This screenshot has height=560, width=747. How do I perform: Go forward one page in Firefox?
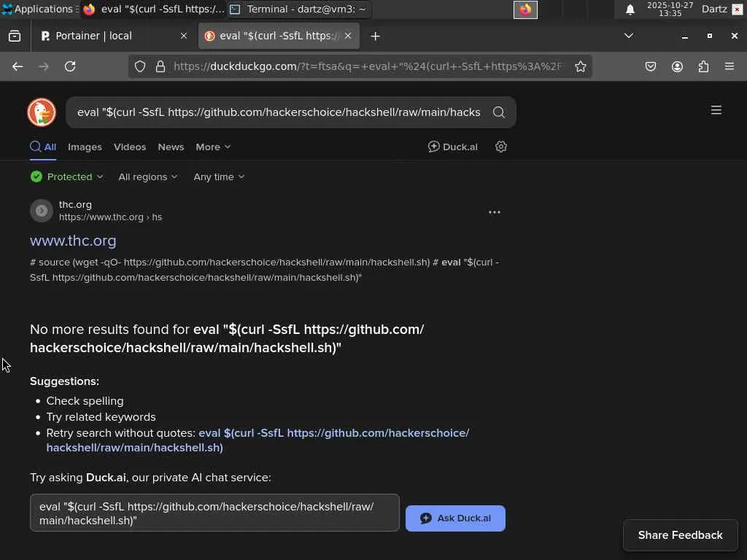pyautogui.click(x=43, y=66)
